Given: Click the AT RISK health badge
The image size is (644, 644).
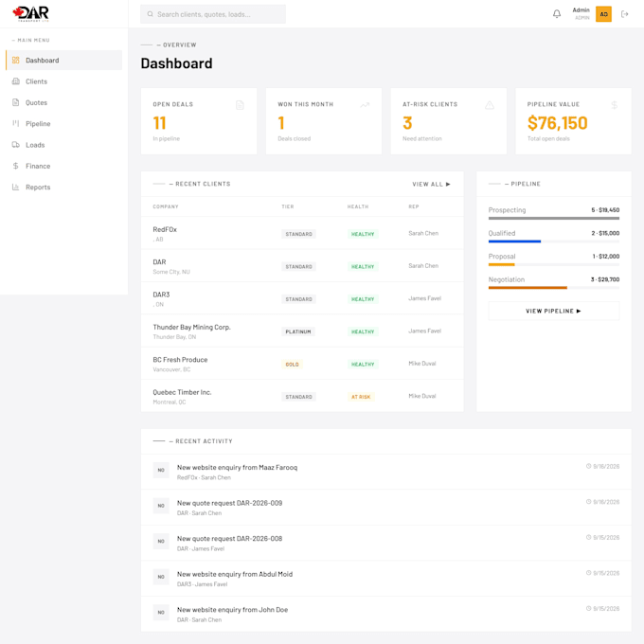Looking at the screenshot, I should (x=361, y=397).
